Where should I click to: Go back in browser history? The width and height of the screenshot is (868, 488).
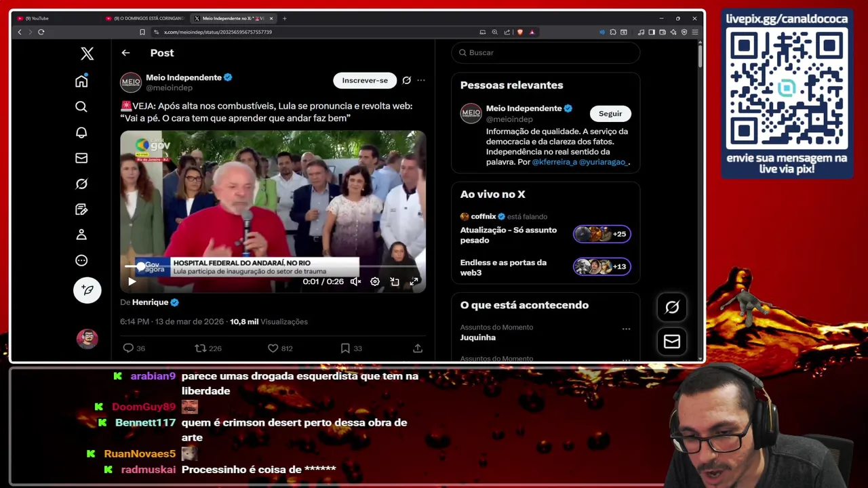coord(20,32)
